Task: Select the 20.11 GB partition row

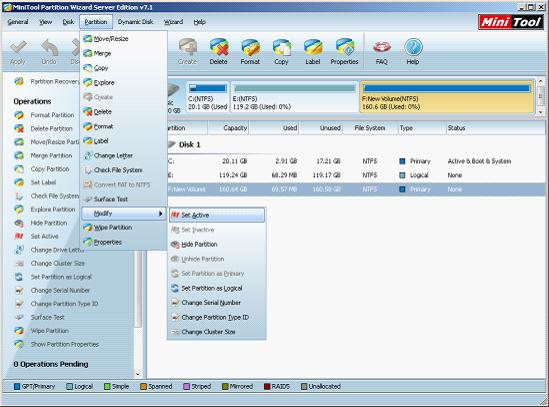Action: pyautogui.click(x=356, y=161)
